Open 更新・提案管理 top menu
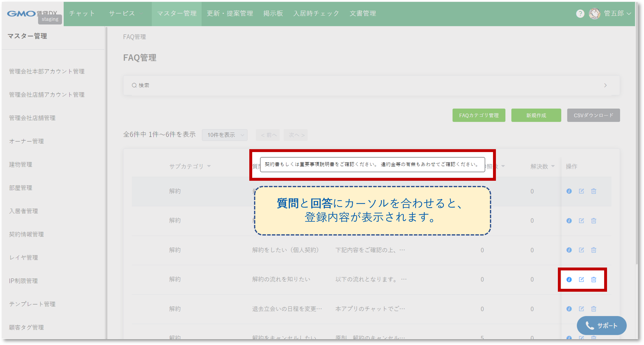This screenshot has height=345, width=644. click(230, 13)
